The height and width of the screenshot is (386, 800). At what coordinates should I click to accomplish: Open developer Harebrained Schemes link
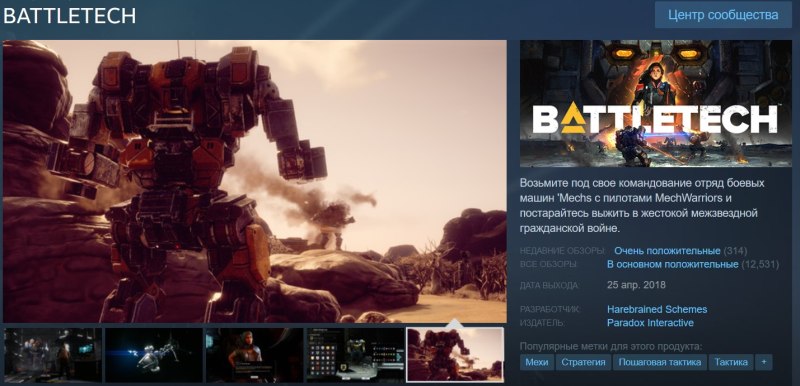pos(657,309)
